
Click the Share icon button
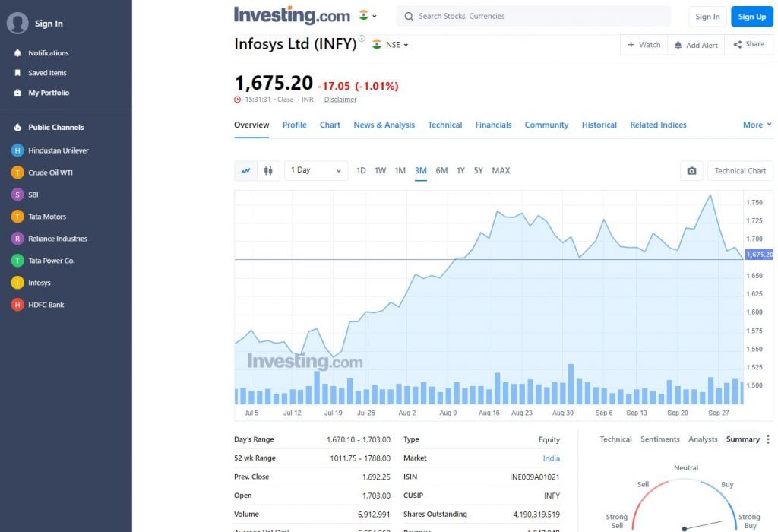pyautogui.click(x=748, y=44)
